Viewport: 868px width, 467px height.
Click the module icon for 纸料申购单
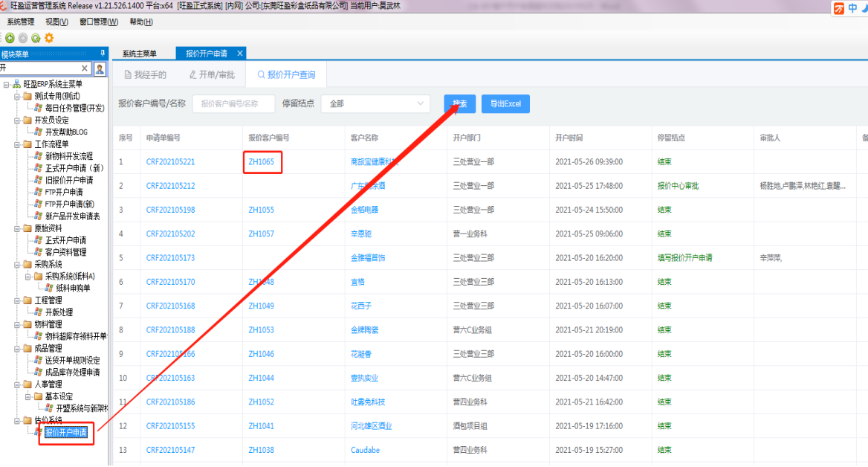(x=49, y=288)
